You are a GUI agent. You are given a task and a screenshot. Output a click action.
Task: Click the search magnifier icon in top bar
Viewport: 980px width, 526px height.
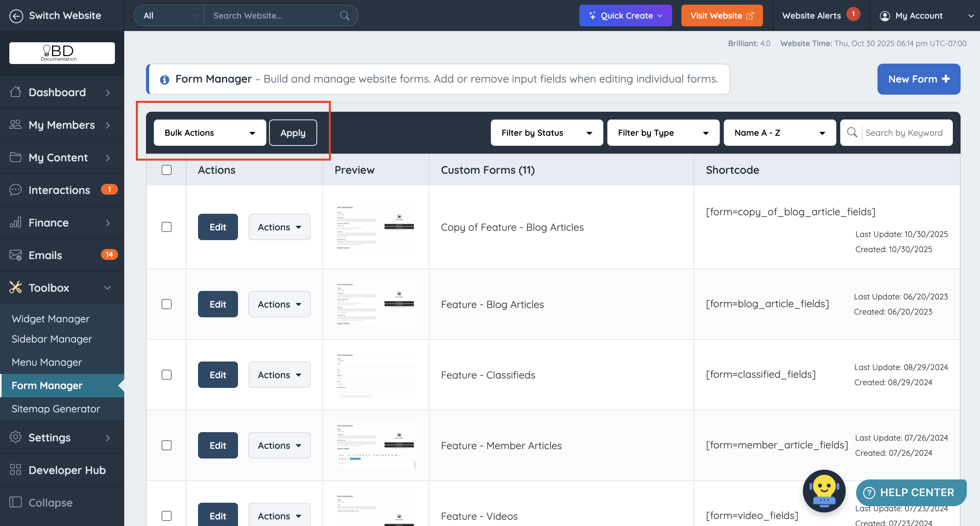click(x=344, y=16)
